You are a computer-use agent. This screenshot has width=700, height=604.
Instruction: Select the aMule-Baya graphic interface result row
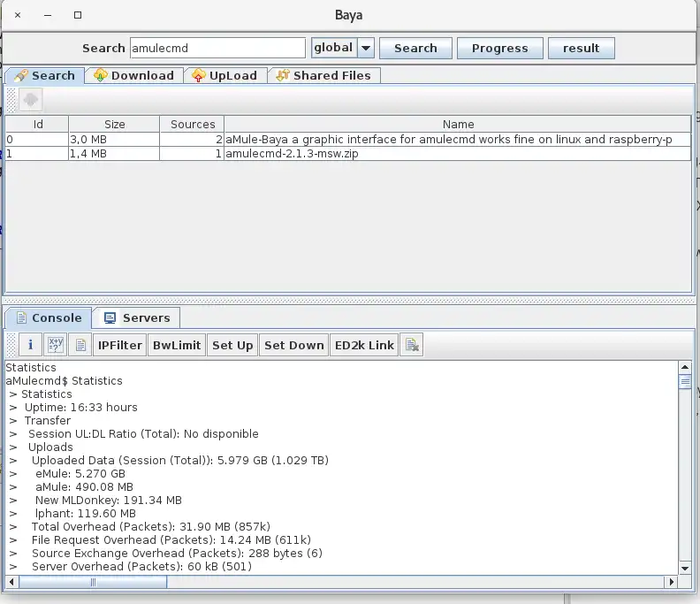pos(348,140)
